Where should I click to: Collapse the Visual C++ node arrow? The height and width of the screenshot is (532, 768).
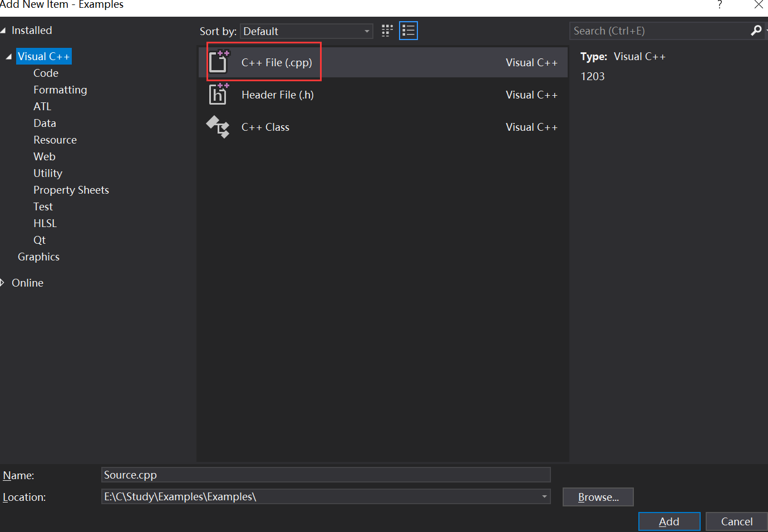pyautogui.click(x=8, y=57)
